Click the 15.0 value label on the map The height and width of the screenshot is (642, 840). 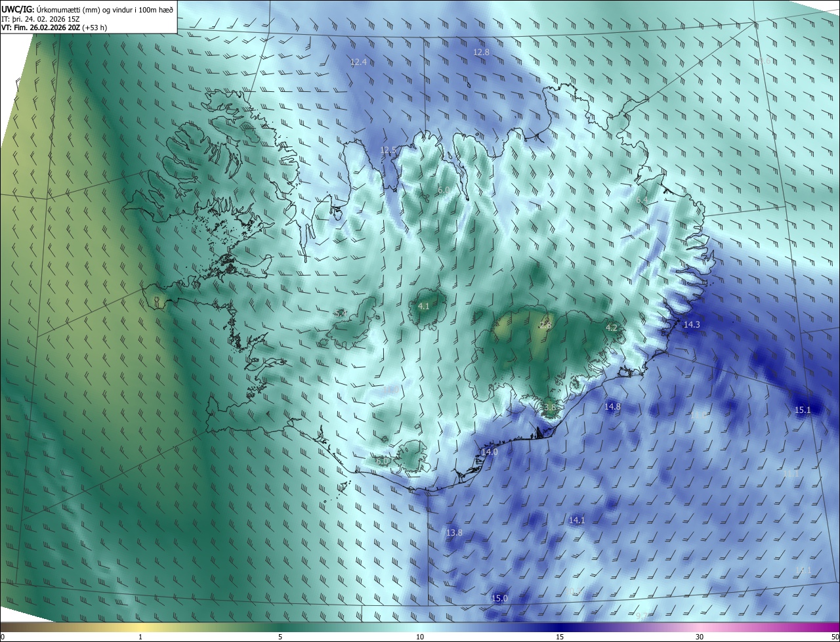[500, 599]
